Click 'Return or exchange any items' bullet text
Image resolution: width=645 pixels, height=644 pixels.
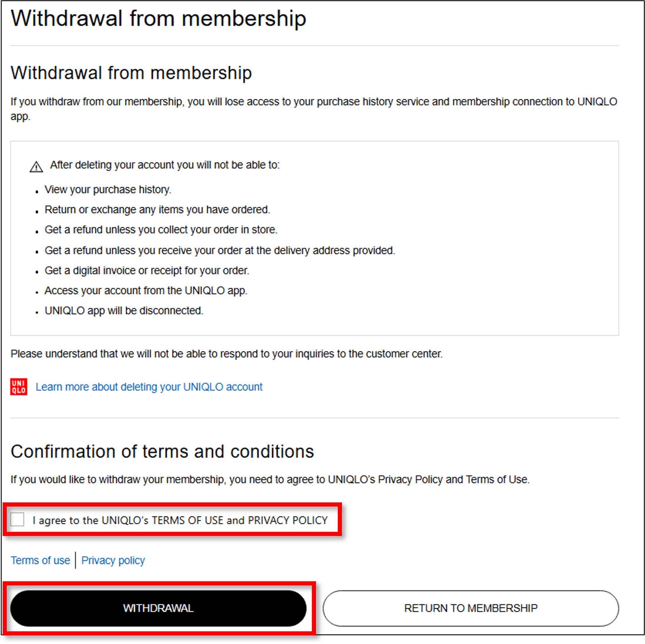(x=157, y=210)
